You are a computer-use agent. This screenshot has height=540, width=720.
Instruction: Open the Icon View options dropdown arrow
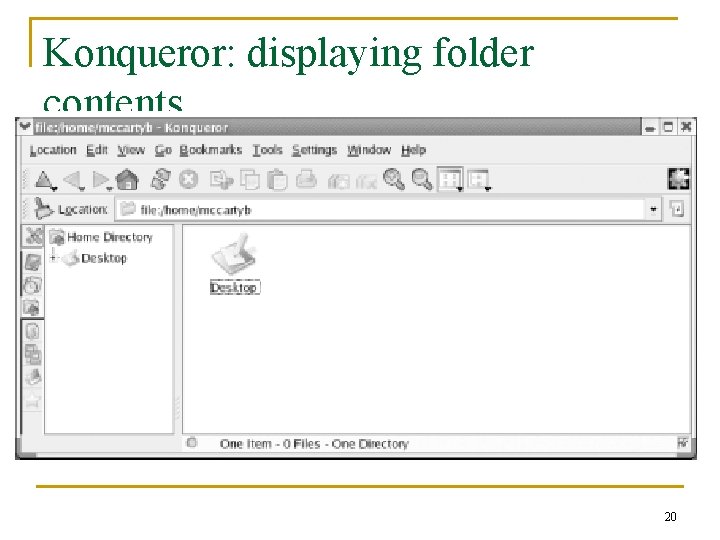point(460,188)
